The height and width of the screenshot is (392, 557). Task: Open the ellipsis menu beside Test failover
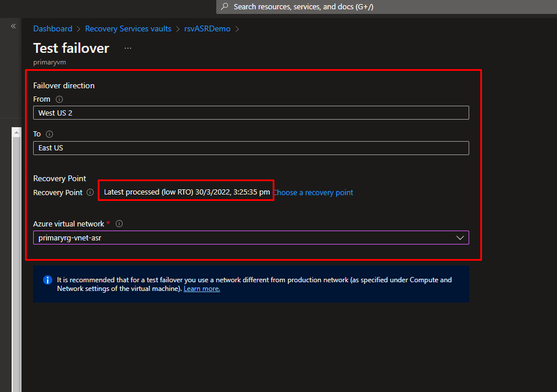128,48
